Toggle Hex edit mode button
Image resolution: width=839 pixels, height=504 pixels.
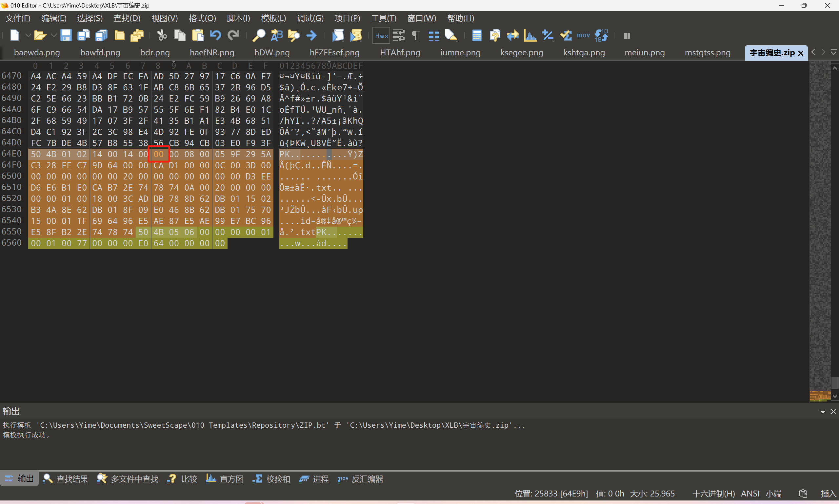tap(381, 35)
